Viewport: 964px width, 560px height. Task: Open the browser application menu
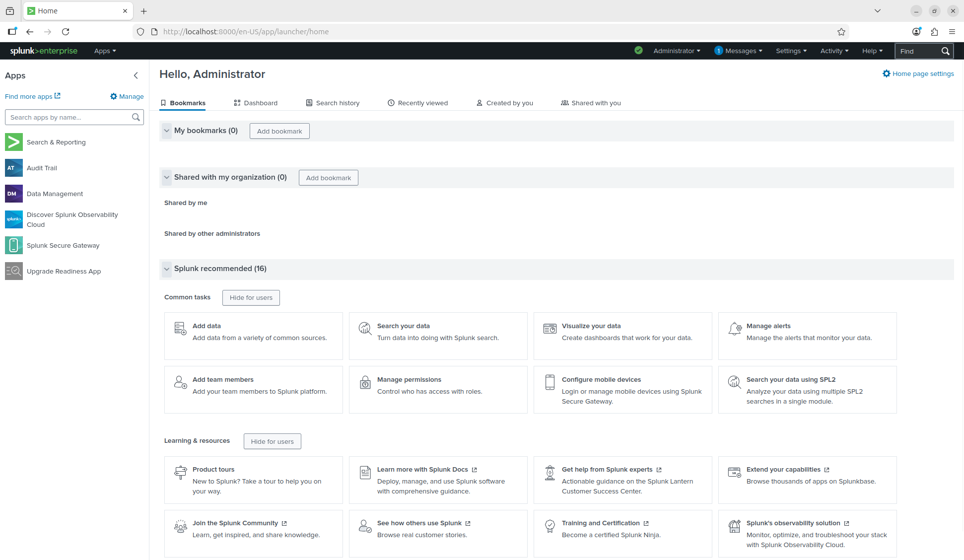coord(952,32)
